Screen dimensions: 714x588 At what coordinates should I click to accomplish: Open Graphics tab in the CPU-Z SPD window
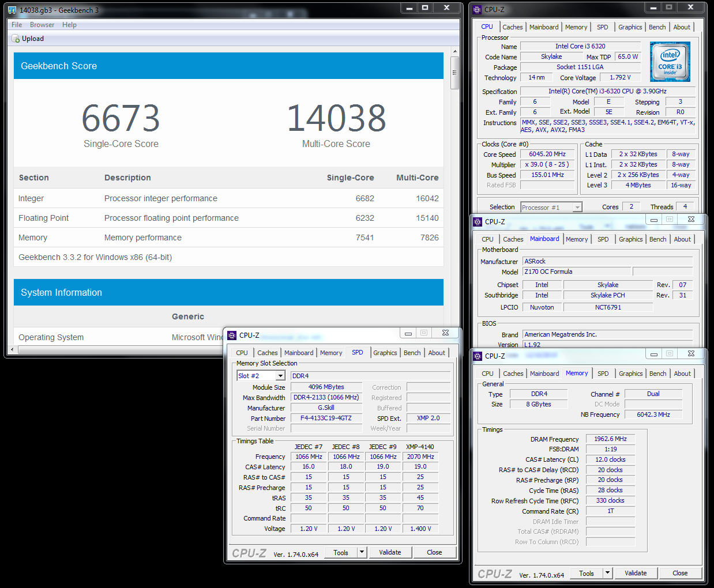click(x=385, y=353)
